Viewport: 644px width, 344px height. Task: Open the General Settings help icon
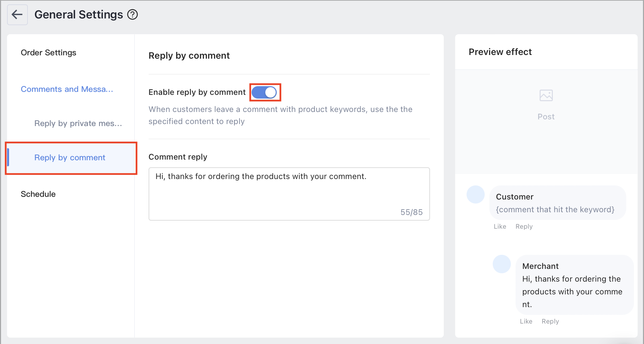click(132, 15)
